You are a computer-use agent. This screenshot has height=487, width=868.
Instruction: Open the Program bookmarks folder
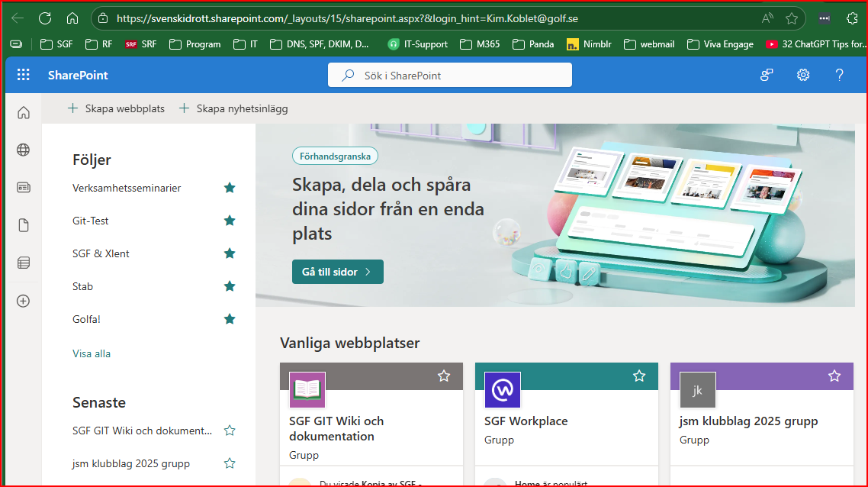click(x=194, y=44)
